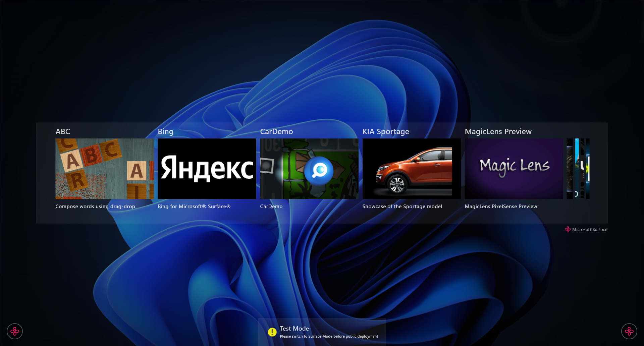Click the bottom-right Surface access point icon

(x=629, y=331)
